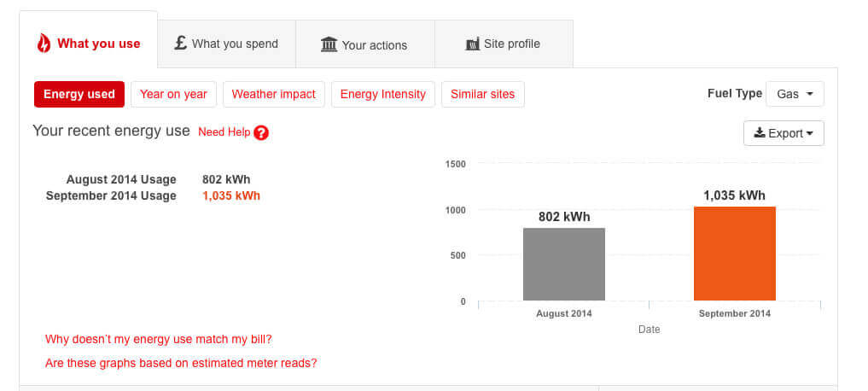Click the bank building icon

(x=329, y=44)
